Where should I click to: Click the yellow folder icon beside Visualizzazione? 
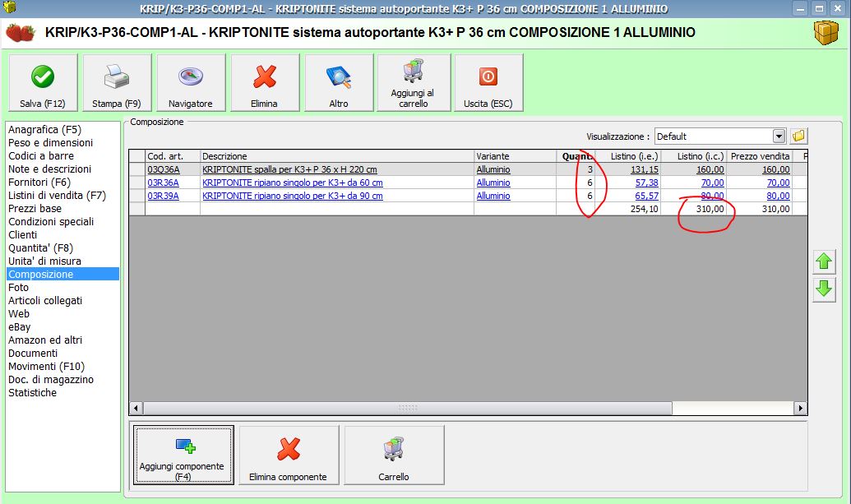point(798,136)
